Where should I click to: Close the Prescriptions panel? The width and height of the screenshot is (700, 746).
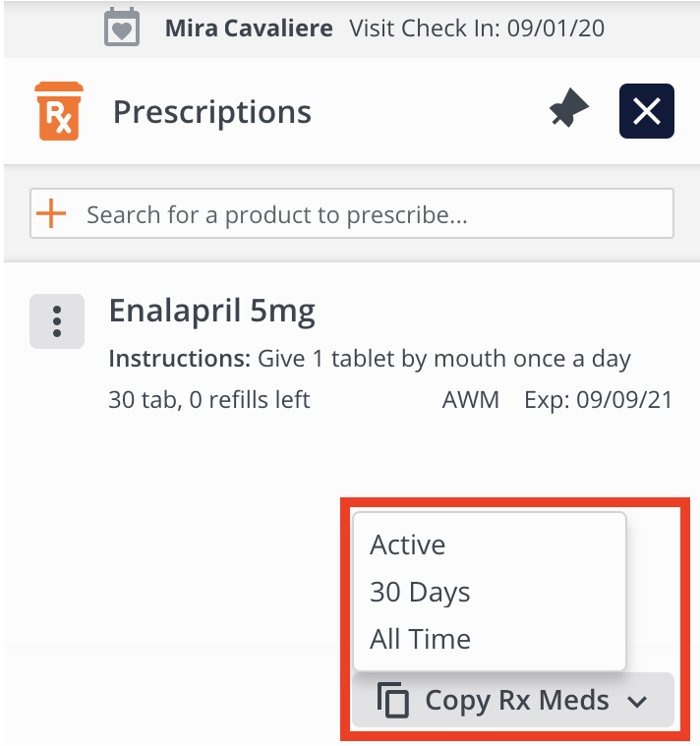646,112
